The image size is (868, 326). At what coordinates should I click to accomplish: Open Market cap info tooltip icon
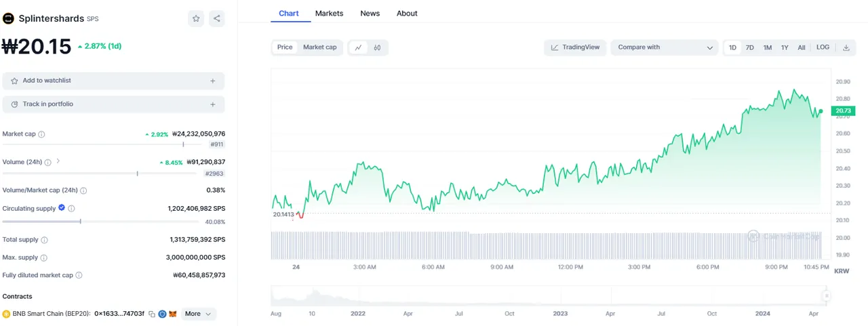(x=41, y=134)
